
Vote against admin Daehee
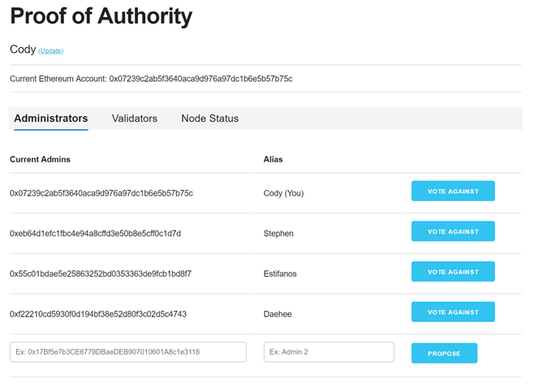click(x=453, y=312)
